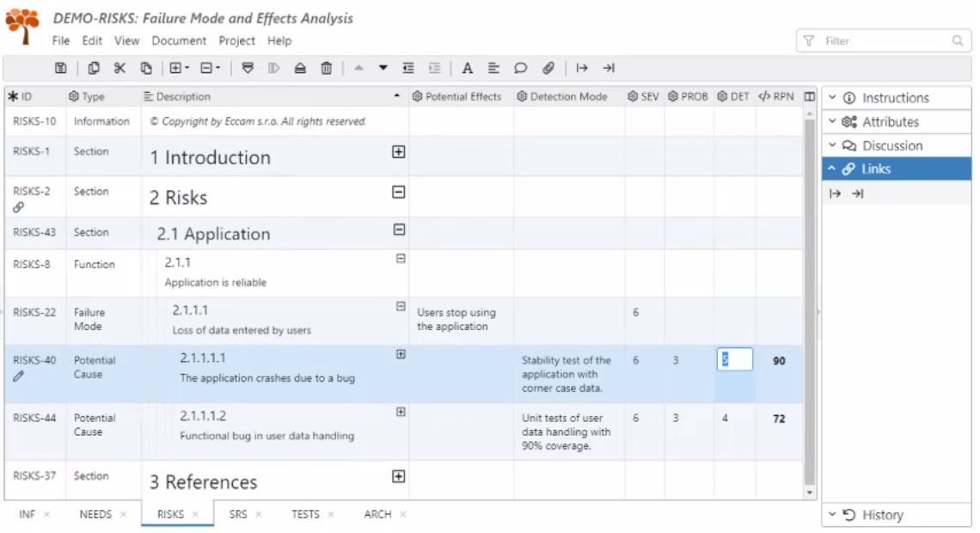The width and height of the screenshot is (980, 533).
Task: Collapse the 2.1 Application section
Action: pyautogui.click(x=399, y=230)
